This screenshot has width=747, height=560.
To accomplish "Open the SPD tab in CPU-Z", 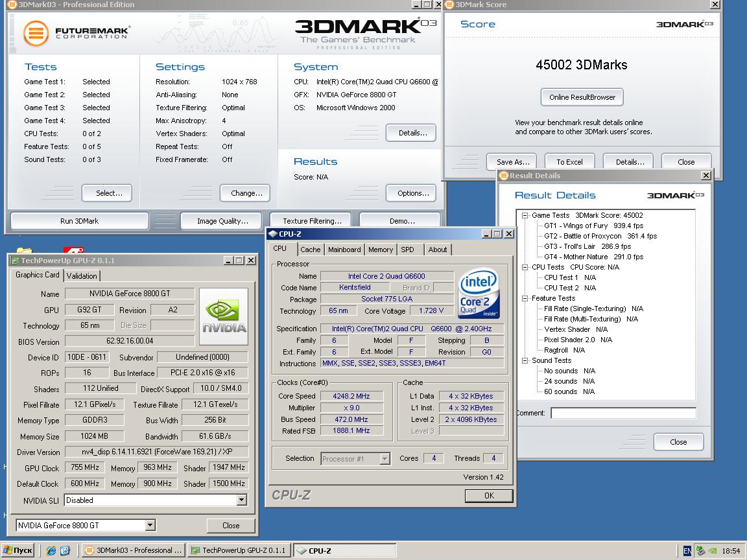I will 407,250.
